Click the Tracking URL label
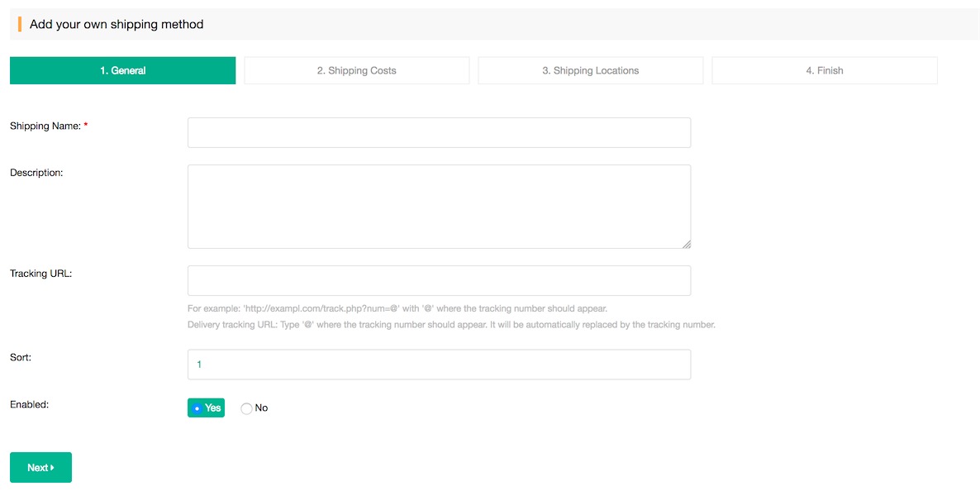The width and height of the screenshot is (980, 491). (x=40, y=273)
